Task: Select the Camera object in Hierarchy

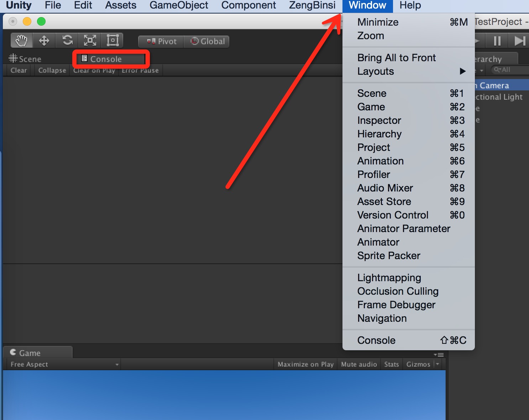Action: pos(502,85)
